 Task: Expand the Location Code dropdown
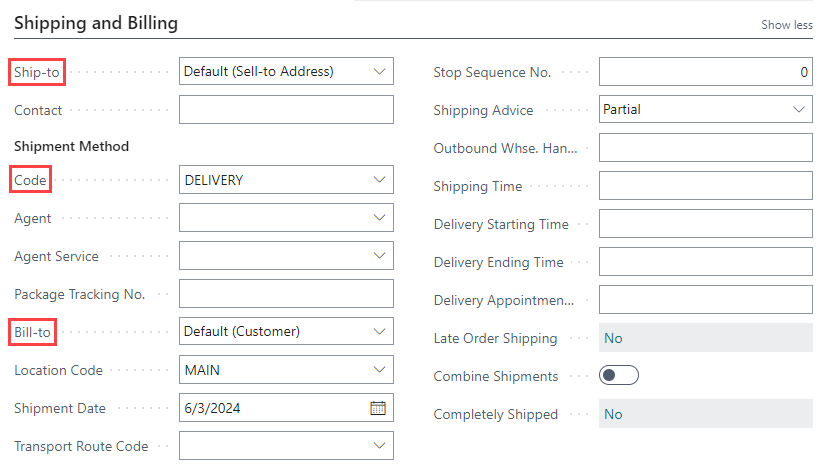click(379, 370)
